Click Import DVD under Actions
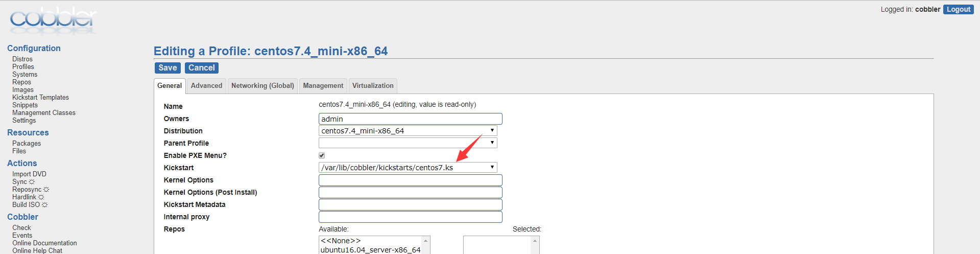The width and height of the screenshot is (980, 254). pos(29,174)
